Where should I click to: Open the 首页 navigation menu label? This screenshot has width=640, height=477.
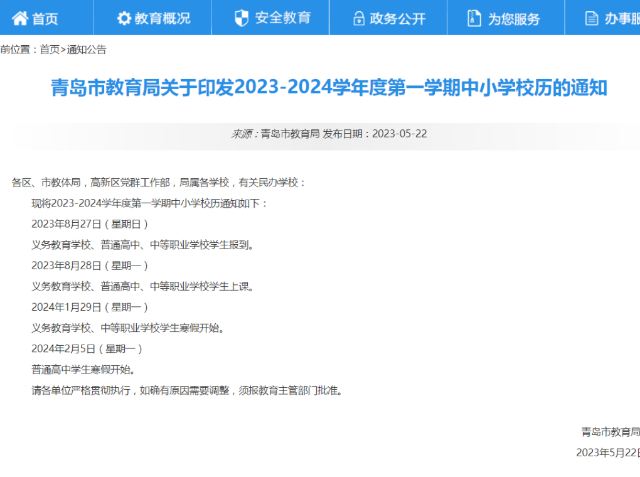(x=45, y=19)
